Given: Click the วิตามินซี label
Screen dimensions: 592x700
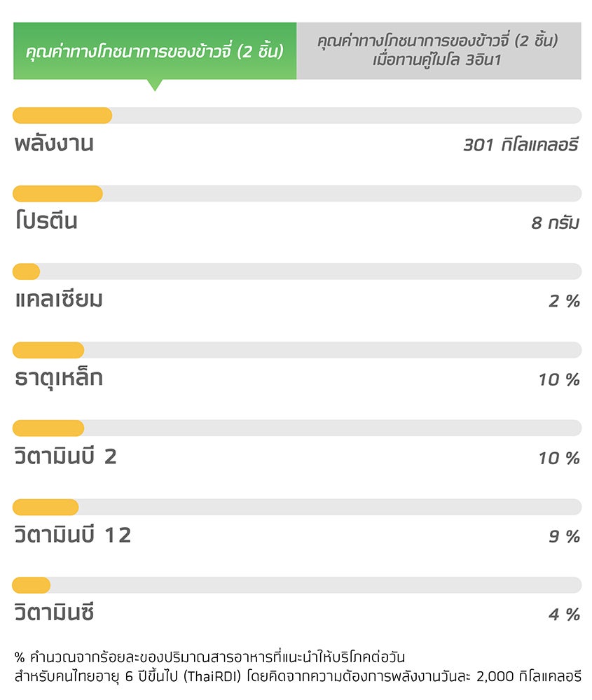Looking at the screenshot, I should 55,612.
